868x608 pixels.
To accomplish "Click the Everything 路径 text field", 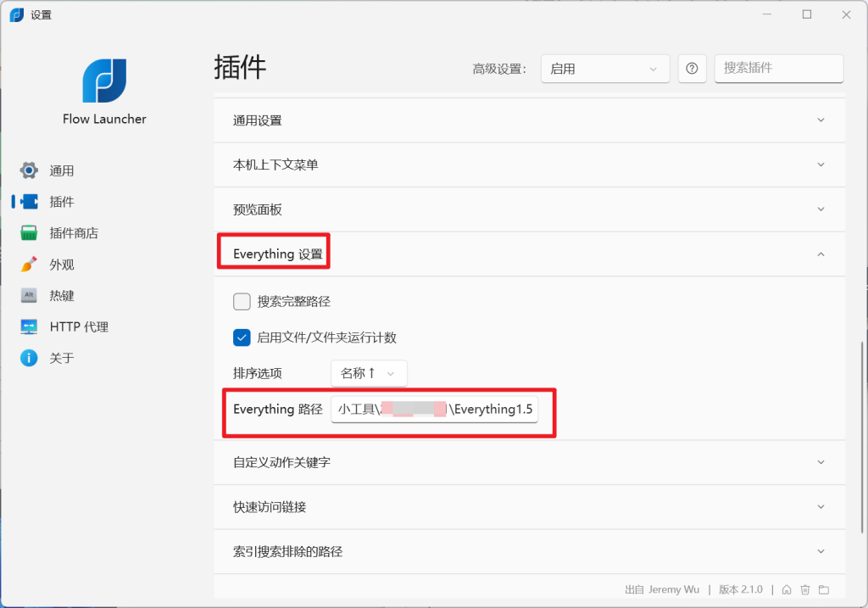I will (x=435, y=410).
